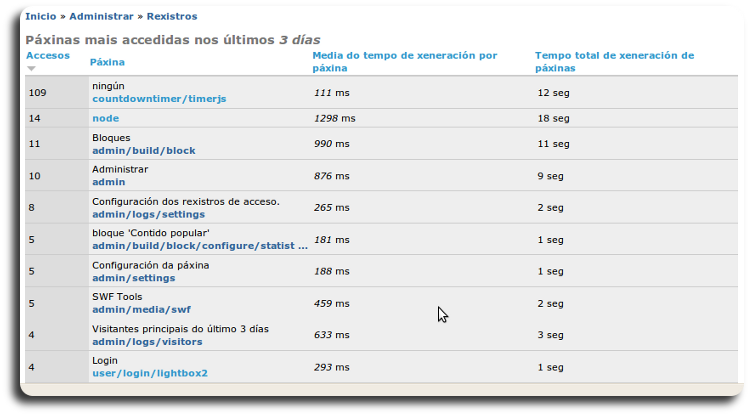Sort by the Páxina column header

107,62
